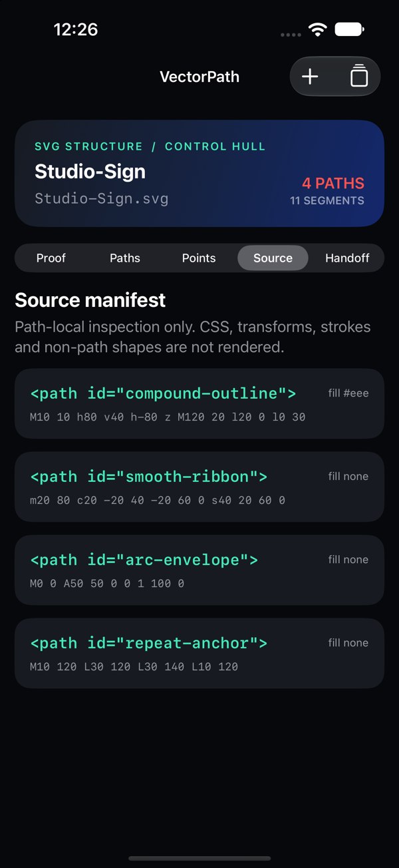Tap the plus add icon
This screenshot has width=399, height=868.
click(x=310, y=77)
